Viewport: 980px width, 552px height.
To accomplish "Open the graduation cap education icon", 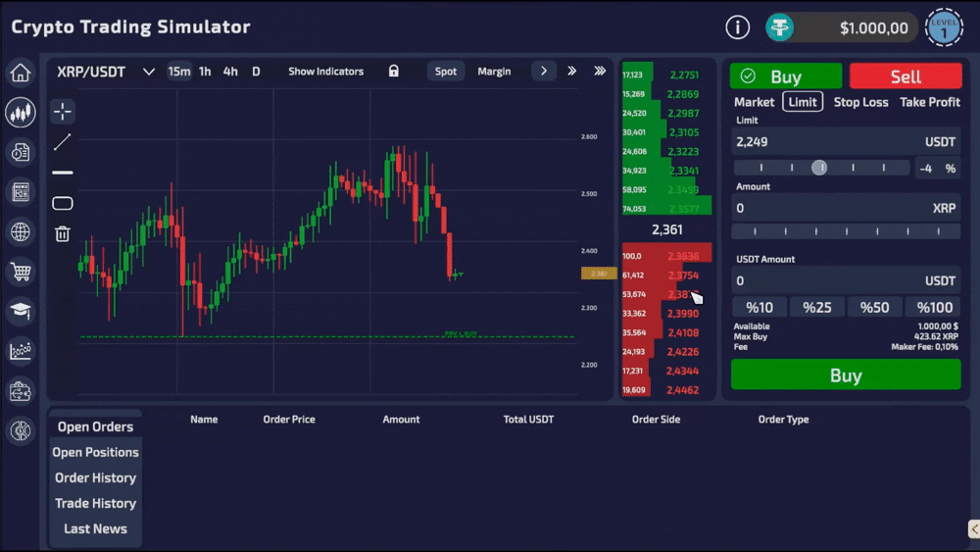I will (x=21, y=311).
